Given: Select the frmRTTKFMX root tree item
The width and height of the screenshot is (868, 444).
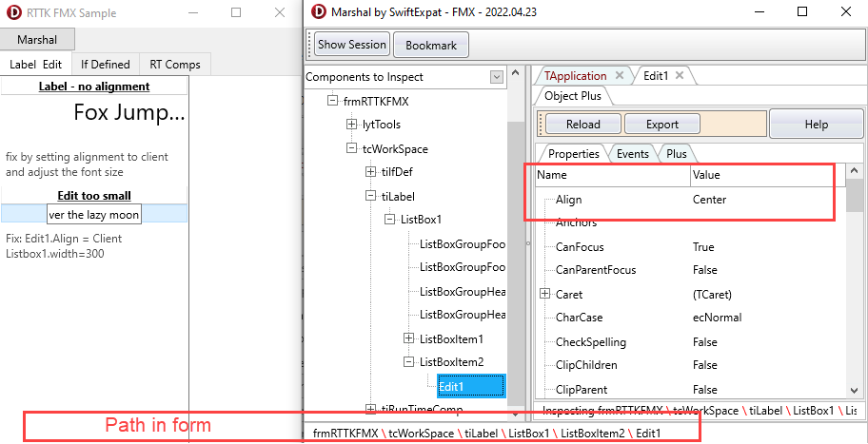Looking at the screenshot, I should tap(376, 101).
